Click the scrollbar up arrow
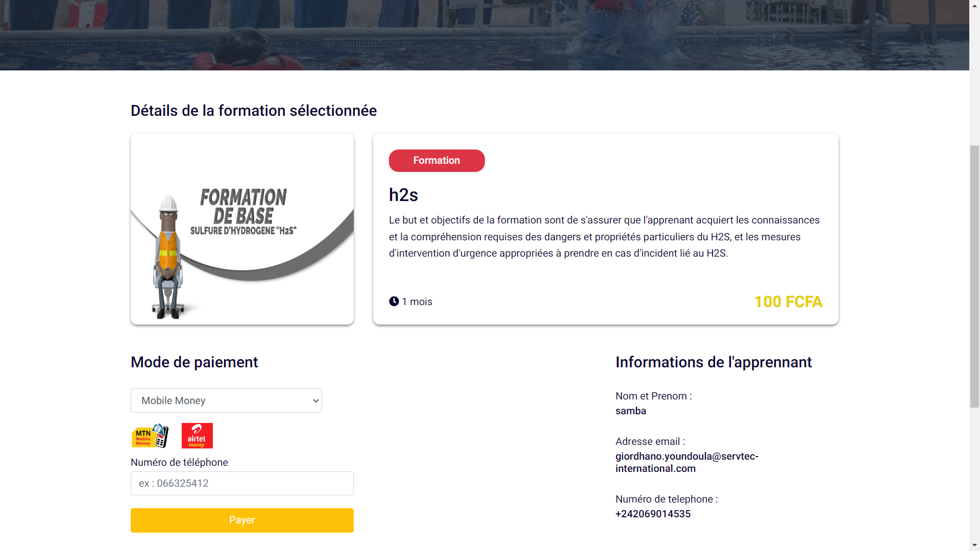Viewport: 980px width, 551px height. point(974,5)
